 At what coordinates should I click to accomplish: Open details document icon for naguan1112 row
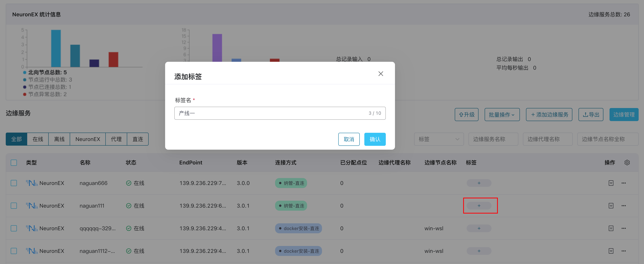611,251
